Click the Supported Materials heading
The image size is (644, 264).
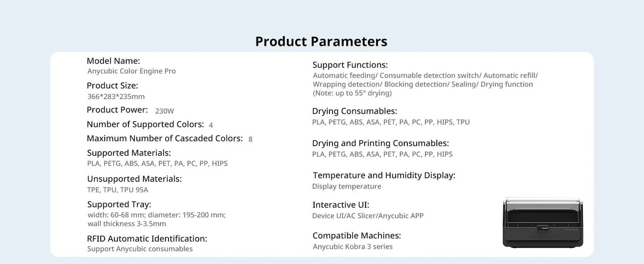[129, 153]
